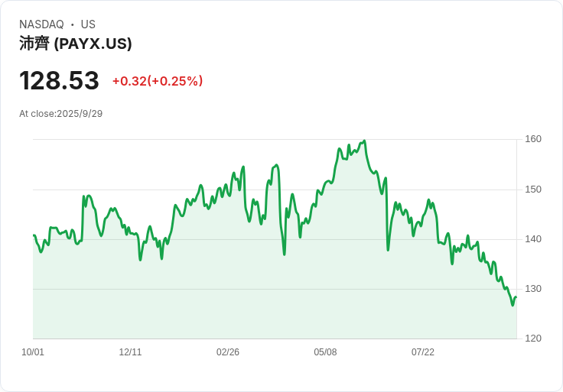This screenshot has height=392, width=563.
Task: Click the 02/26 date axis label
Action: pyautogui.click(x=228, y=352)
